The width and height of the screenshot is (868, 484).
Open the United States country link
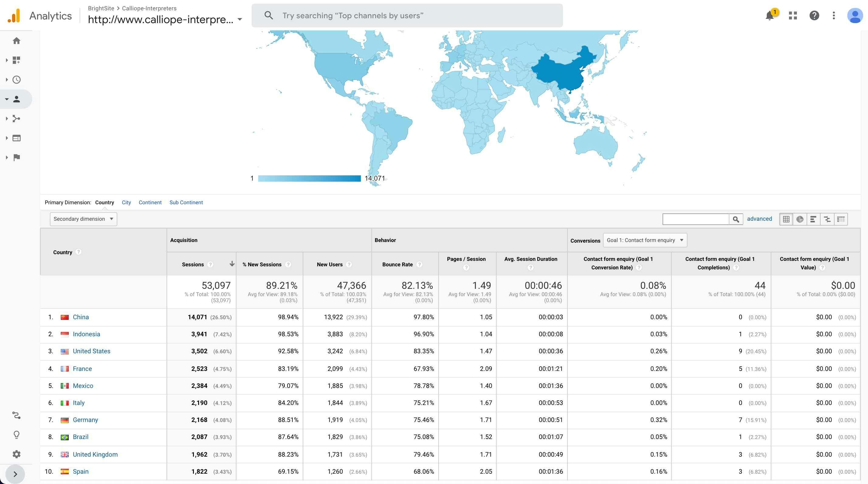tap(91, 351)
